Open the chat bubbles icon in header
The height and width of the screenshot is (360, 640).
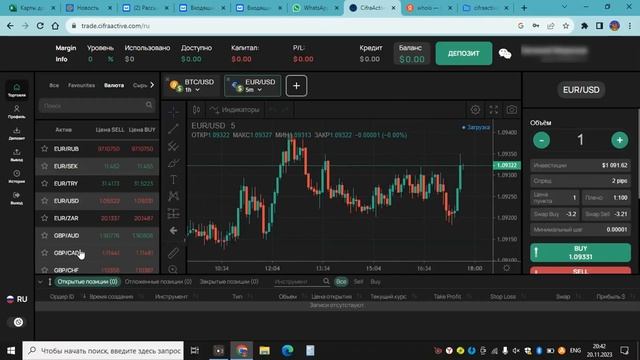pyautogui.click(x=505, y=53)
